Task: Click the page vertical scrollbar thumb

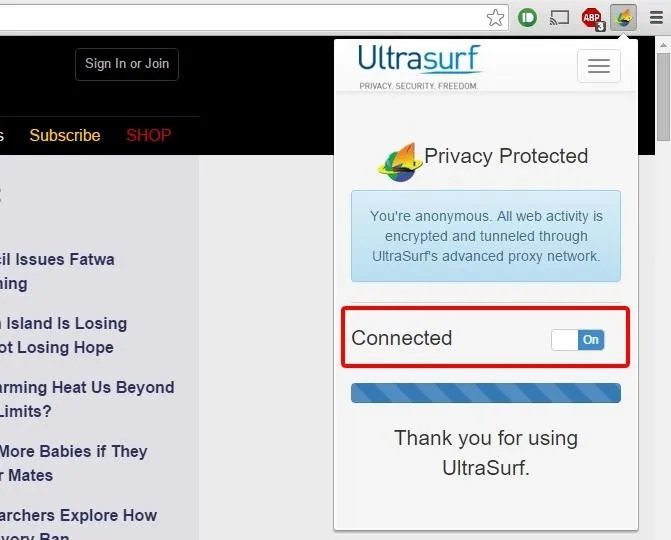Action: tap(664, 96)
